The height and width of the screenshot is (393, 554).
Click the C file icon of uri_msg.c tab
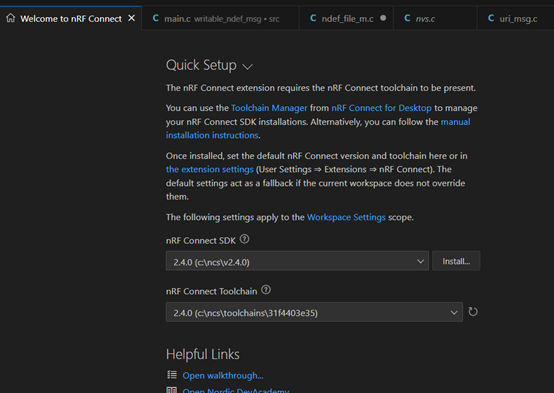tap(491, 18)
